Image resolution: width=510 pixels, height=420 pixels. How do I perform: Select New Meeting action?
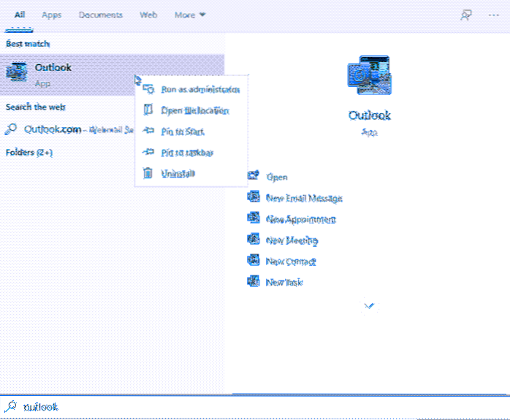(x=292, y=240)
